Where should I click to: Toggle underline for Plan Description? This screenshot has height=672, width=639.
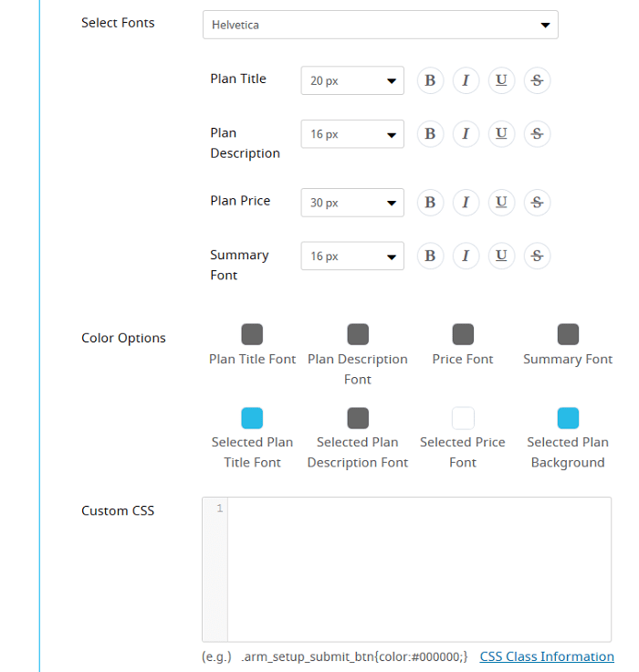[x=501, y=133]
